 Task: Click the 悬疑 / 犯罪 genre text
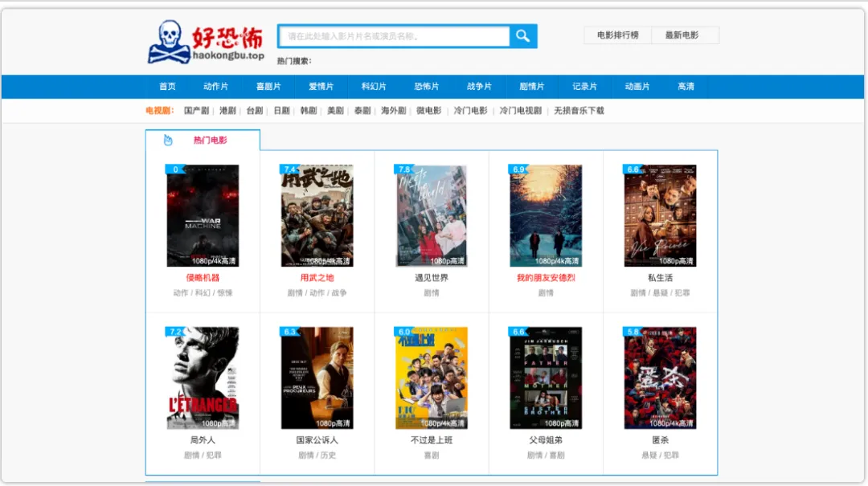[661, 455]
